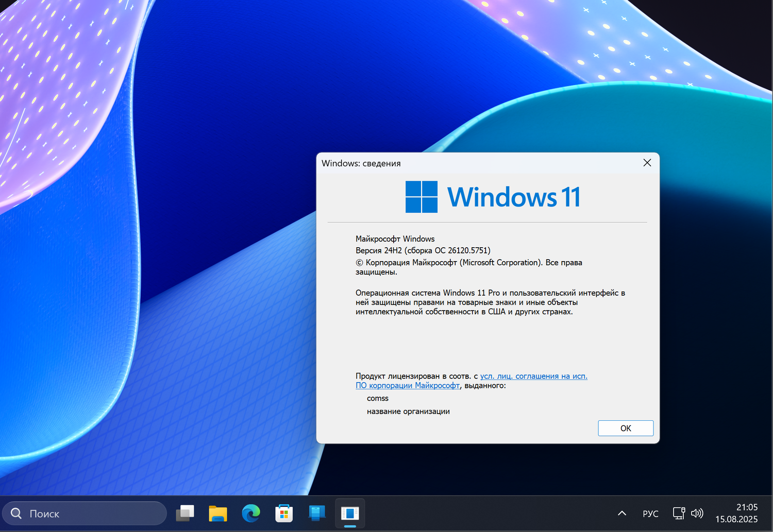Open the volume control in the system tray
This screenshot has height=532, width=773.
tap(697, 513)
